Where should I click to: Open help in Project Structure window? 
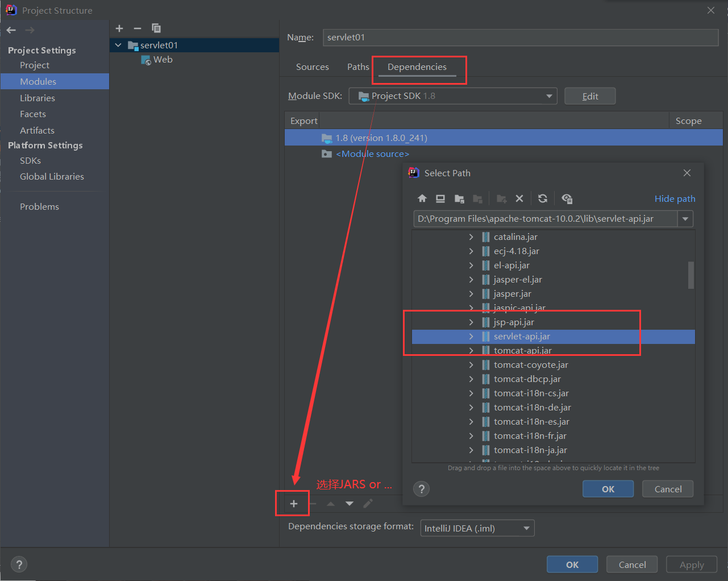[19, 565]
